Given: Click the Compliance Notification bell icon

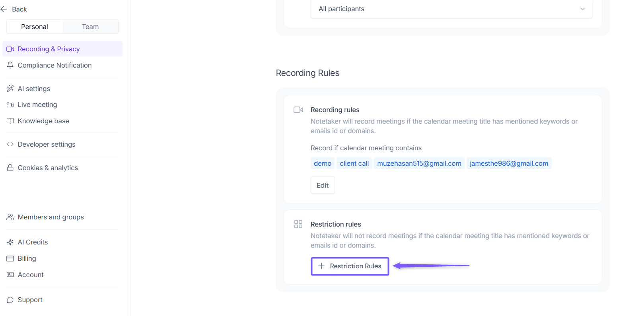Looking at the screenshot, I should 10,65.
